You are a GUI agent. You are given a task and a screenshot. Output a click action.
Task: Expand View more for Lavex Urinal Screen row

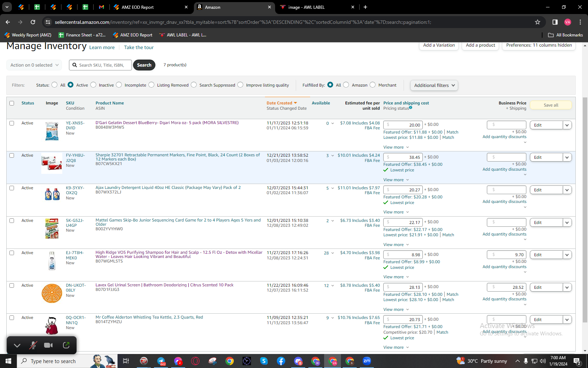pos(396,309)
